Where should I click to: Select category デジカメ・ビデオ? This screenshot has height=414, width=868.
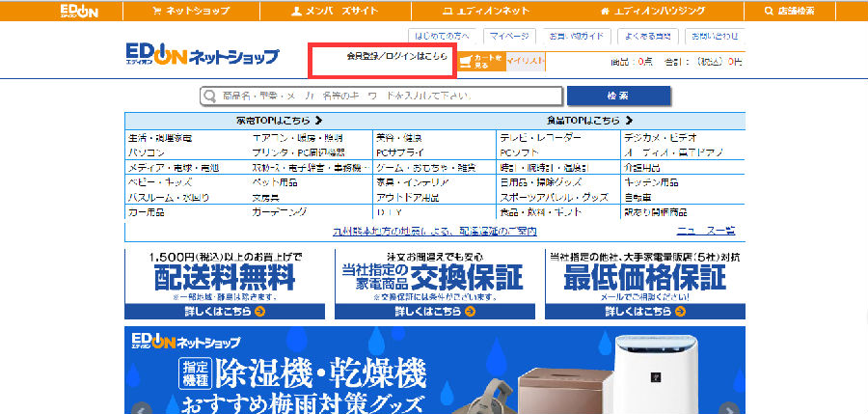661,137
